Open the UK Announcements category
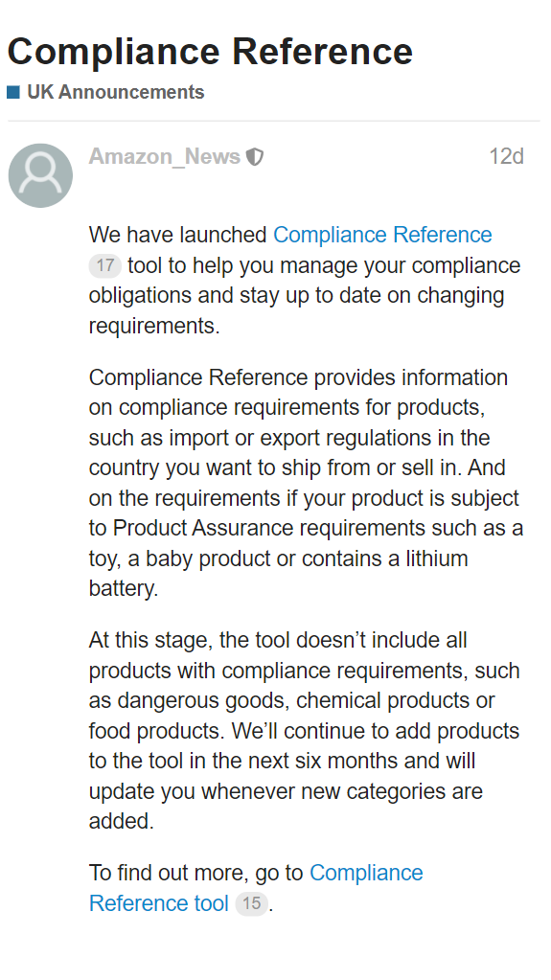The image size is (551, 980). (x=116, y=92)
